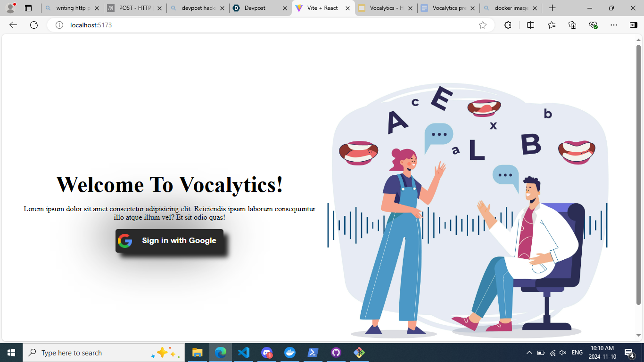Switch to the Vocalytics slides tab

[x=386, y=8]
